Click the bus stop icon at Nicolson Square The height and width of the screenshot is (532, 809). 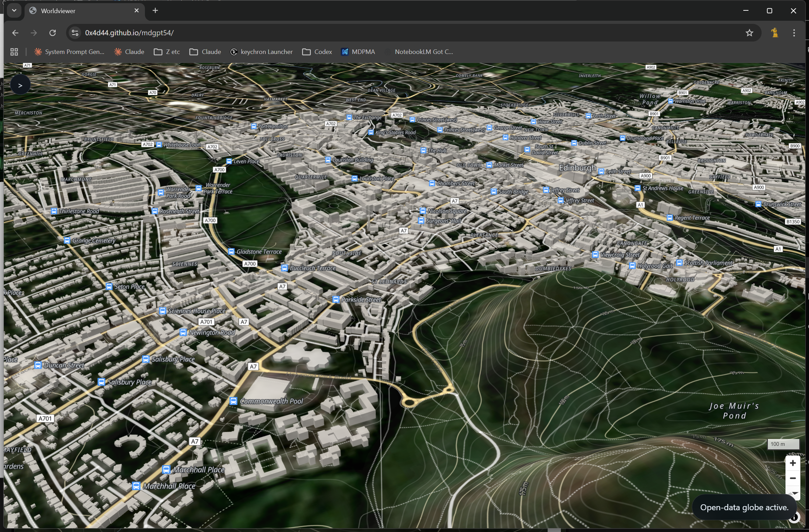pyautogui.click(x=423, y=211)
